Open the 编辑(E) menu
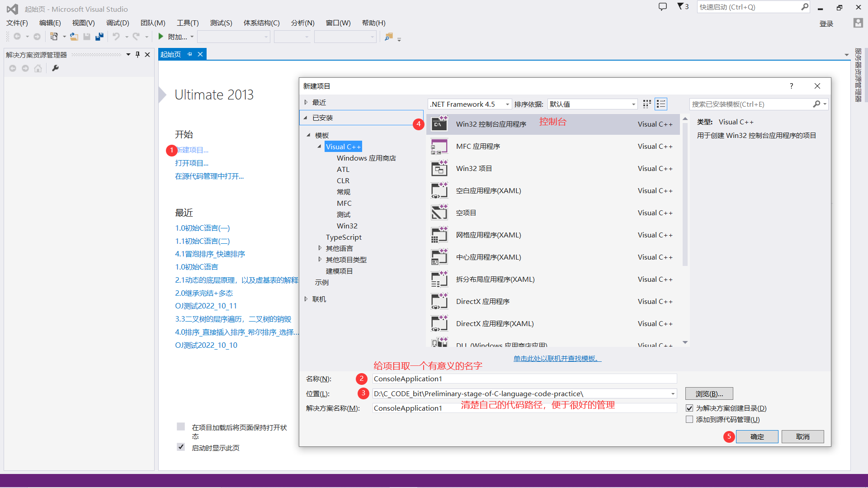Screen dimensions: 868x488 click(x=50, y=23)
